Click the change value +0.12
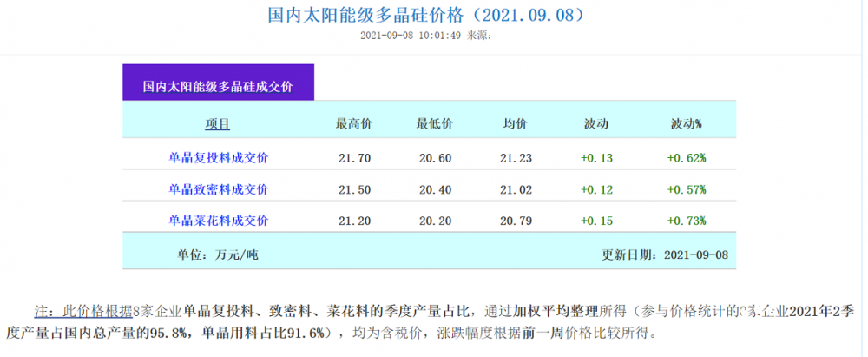 coord(597,189)
